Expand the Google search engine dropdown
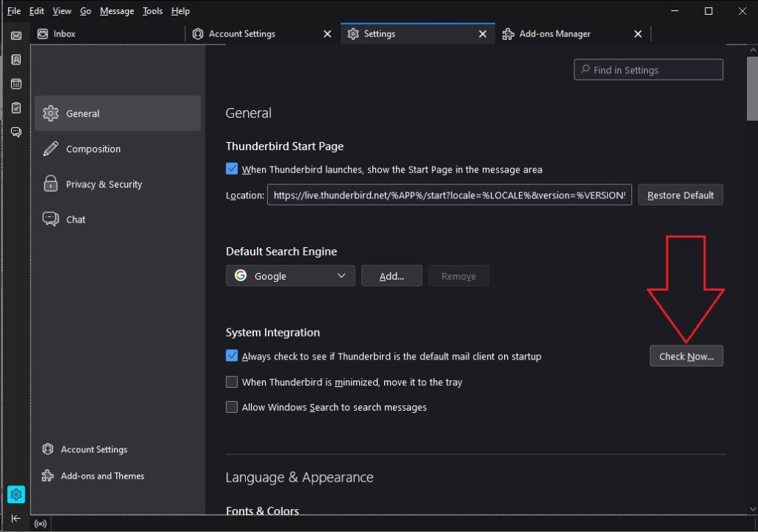 [290, 276]
